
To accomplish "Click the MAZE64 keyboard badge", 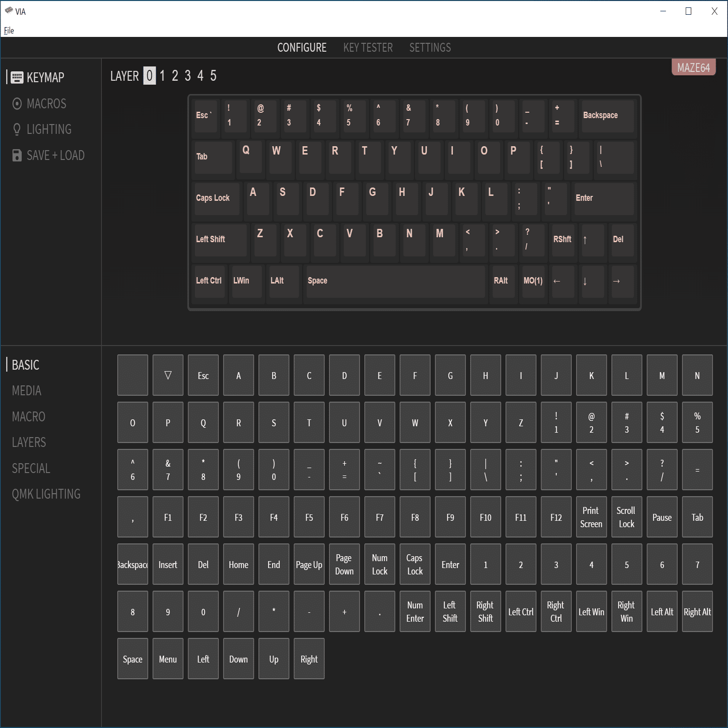I will click(694, 67).
